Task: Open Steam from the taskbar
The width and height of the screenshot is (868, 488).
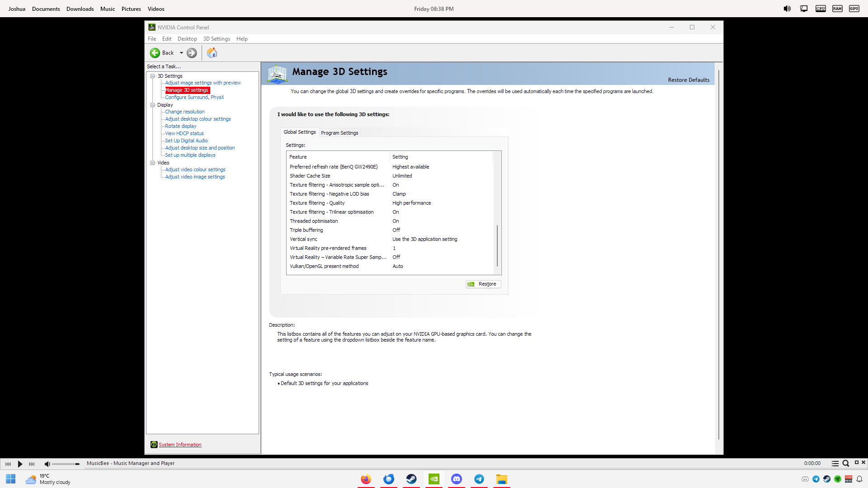Action: tap(411, 479)
